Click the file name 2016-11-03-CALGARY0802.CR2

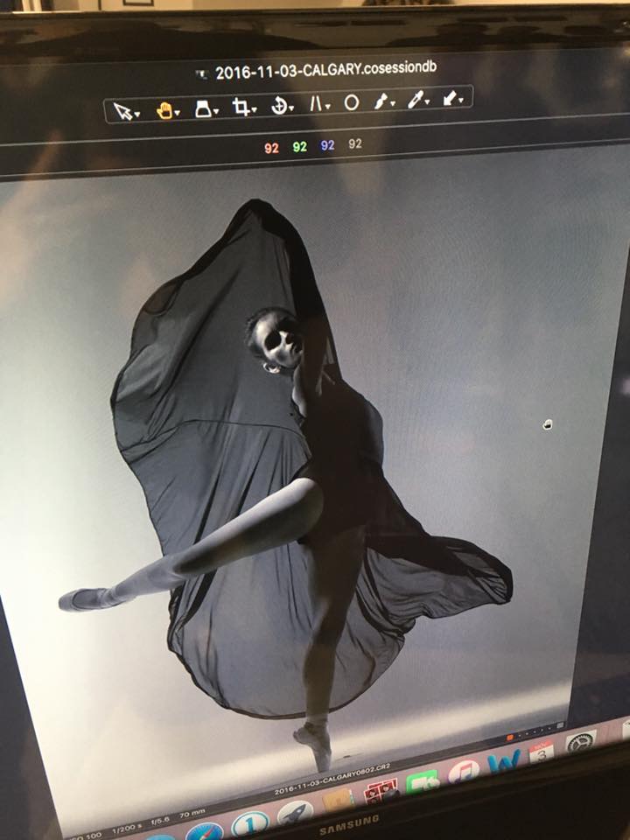coord(332,779)
